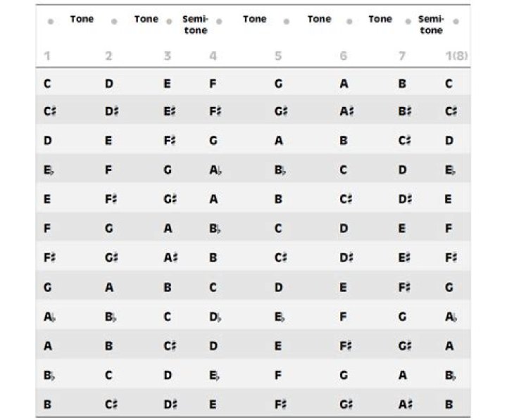Select 'E♯' seventh degree in the F♯ row
This screenshot has width=507, height=420.
point(404,257)
